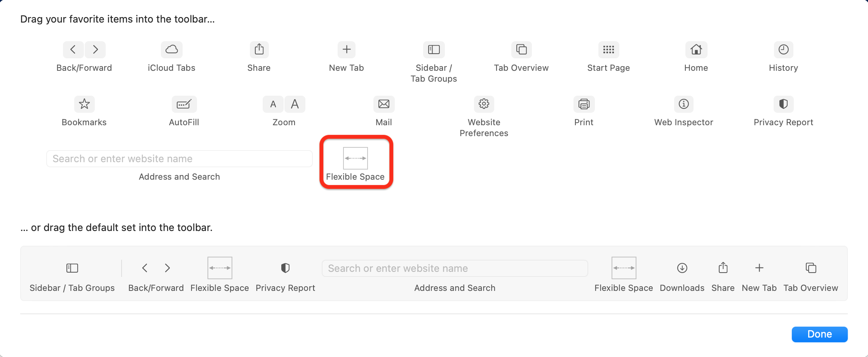868x357 pixels.
Task: Select the History clock icon
Action: 783,49
